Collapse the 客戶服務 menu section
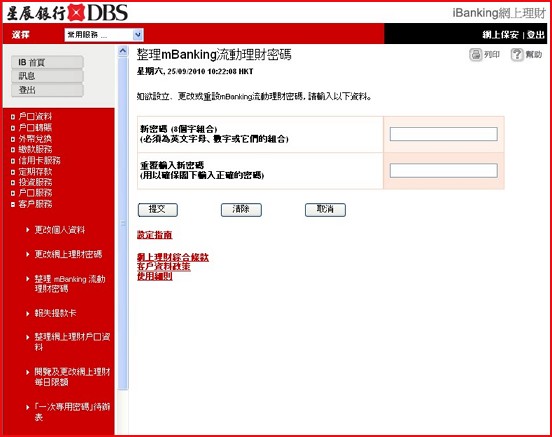This screenshot has width=552, height=437. pyautogui.click(x=35, y=204)
